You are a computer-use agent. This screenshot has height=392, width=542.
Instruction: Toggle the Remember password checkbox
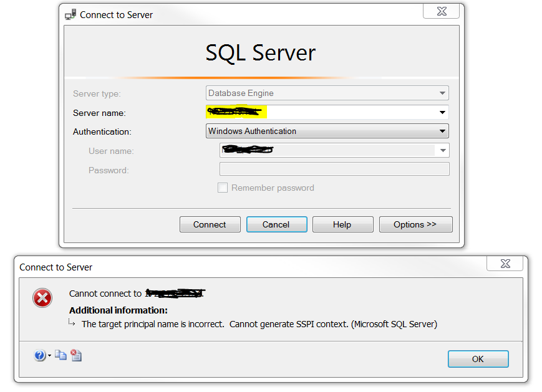tap(223, 188)
